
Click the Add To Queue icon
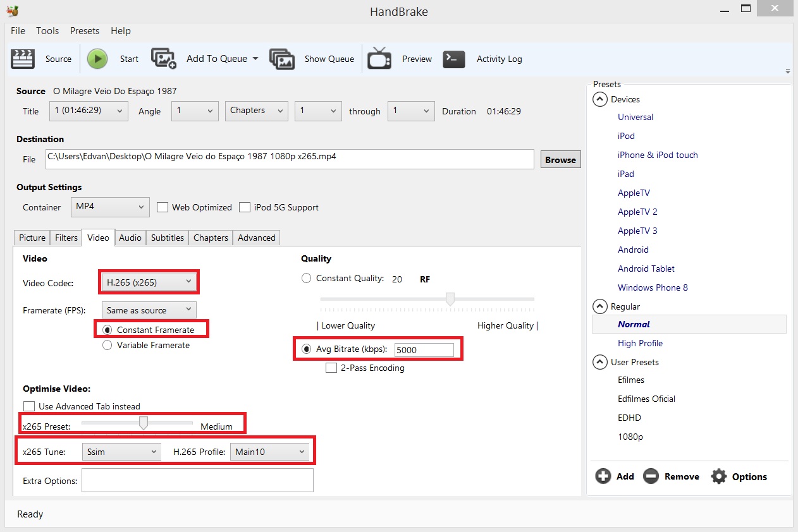pyautogui.click(x=163, y=57)
